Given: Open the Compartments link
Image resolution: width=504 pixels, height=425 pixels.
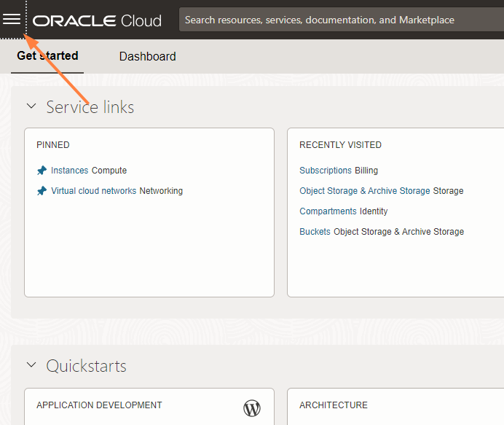Looking at the screenshot, I should [x=328, y=211].
